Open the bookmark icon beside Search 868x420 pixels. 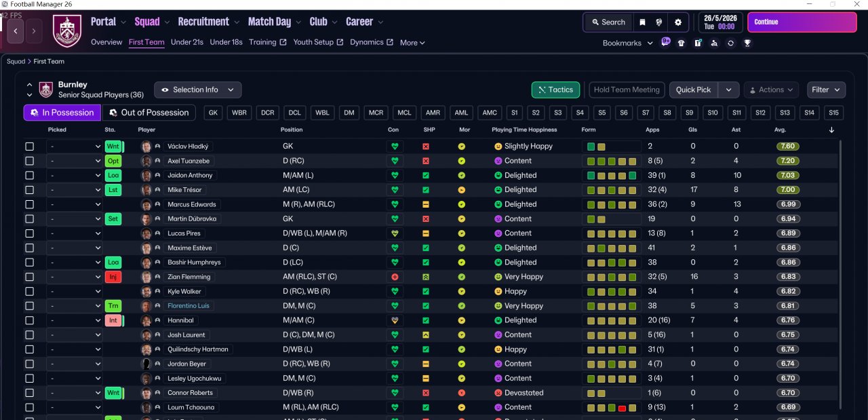(642, 22)
